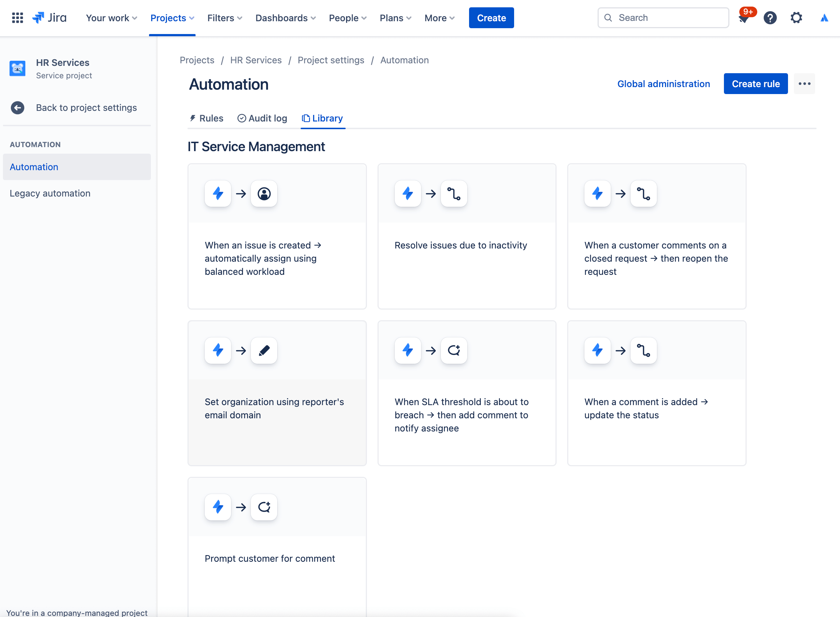Click the comment status update transition icon
This screenshot has height=617, width=840.
(643, 350)
